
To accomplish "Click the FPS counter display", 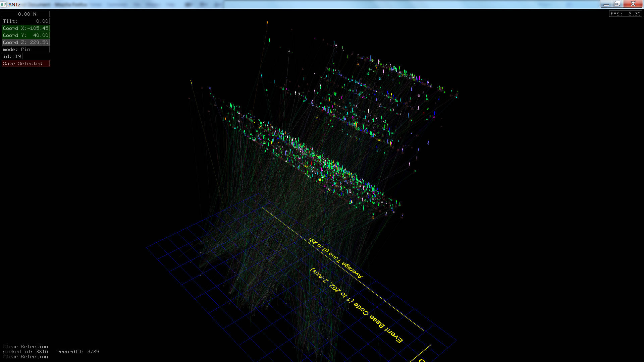I will click(x=625, y=14).
